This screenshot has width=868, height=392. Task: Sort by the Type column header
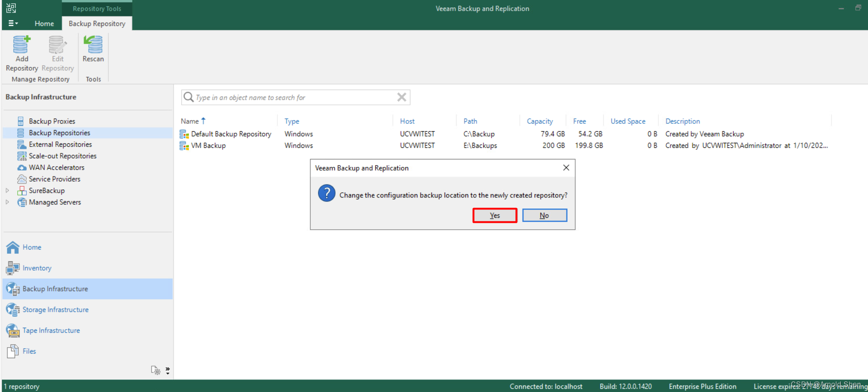(x=292, y=121)
